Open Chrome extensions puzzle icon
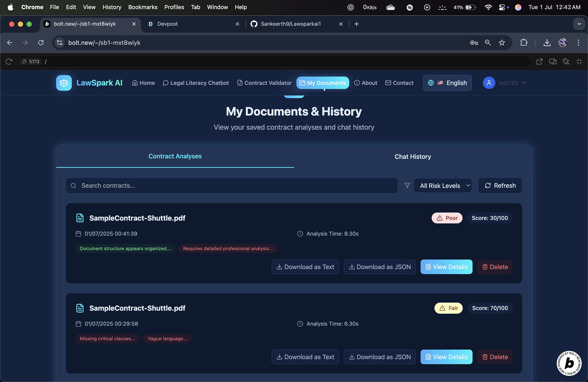Image resolution: width=588 pixels, height=382 pixels. [523, 43]
